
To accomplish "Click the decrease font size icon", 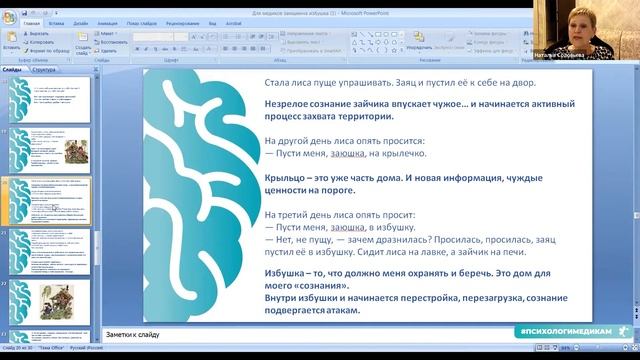I will pos(202,37).
